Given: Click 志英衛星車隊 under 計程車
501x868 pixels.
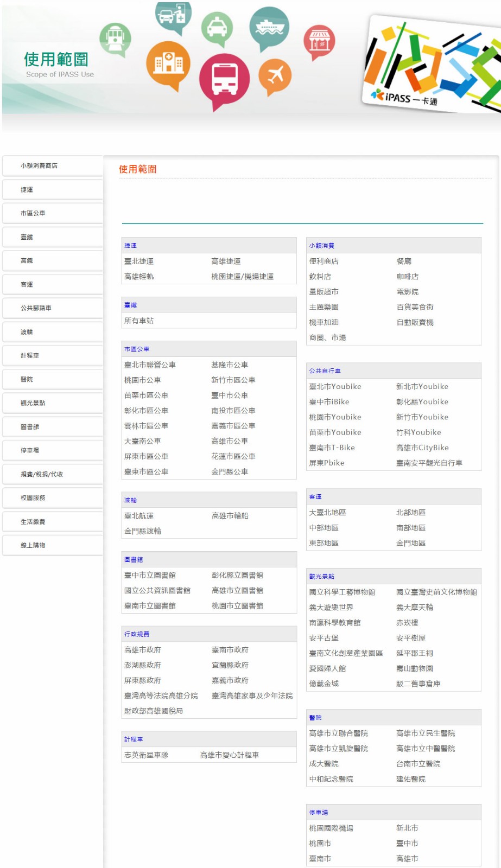Looking at the screenshot, I should coord(147,755).
